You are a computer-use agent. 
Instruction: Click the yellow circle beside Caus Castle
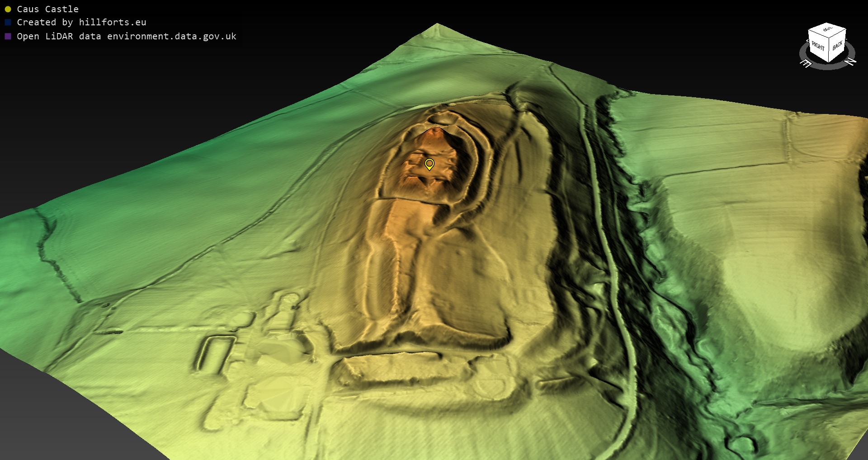(x=8, y=9)
